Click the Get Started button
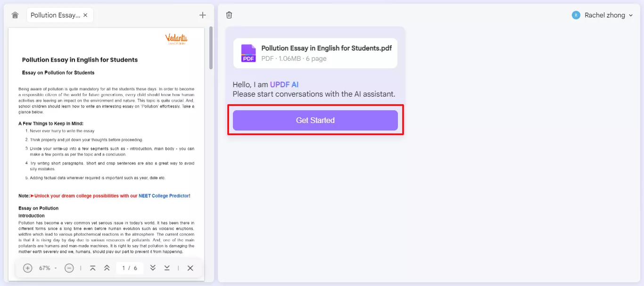Screen dimensions: 644x286 coord(315,120)
